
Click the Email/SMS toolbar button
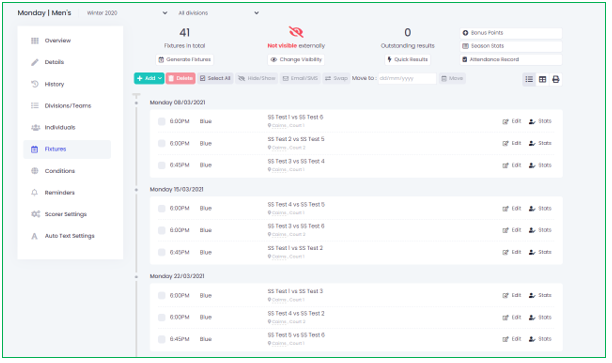click(x=300, y=78)
